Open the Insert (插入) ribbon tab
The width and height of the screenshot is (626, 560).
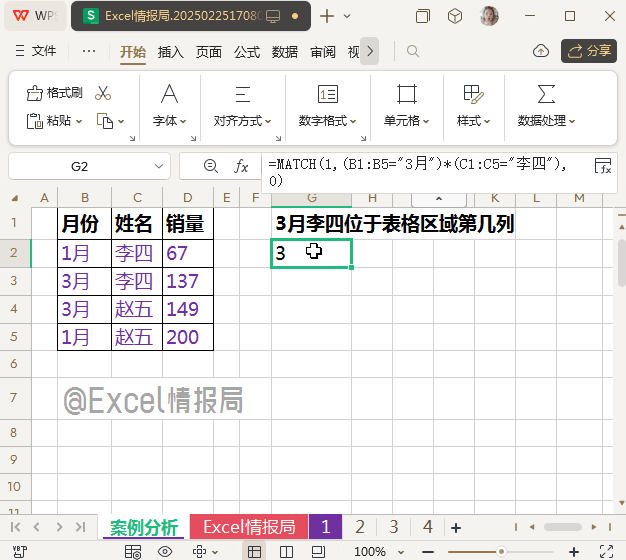(x=171, y=51)
